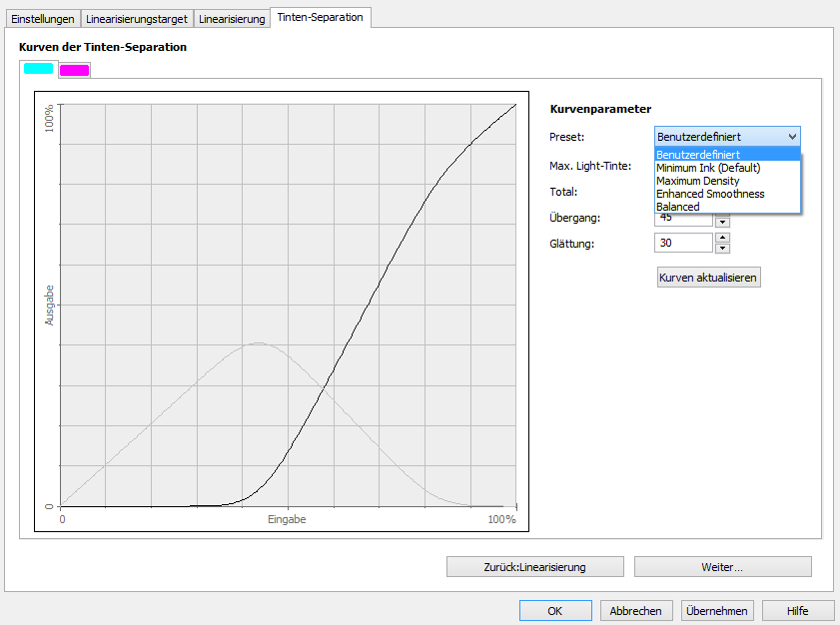
Task: Pick 'Maximum Density' from the preset list
Action: (x=698, y=181)
